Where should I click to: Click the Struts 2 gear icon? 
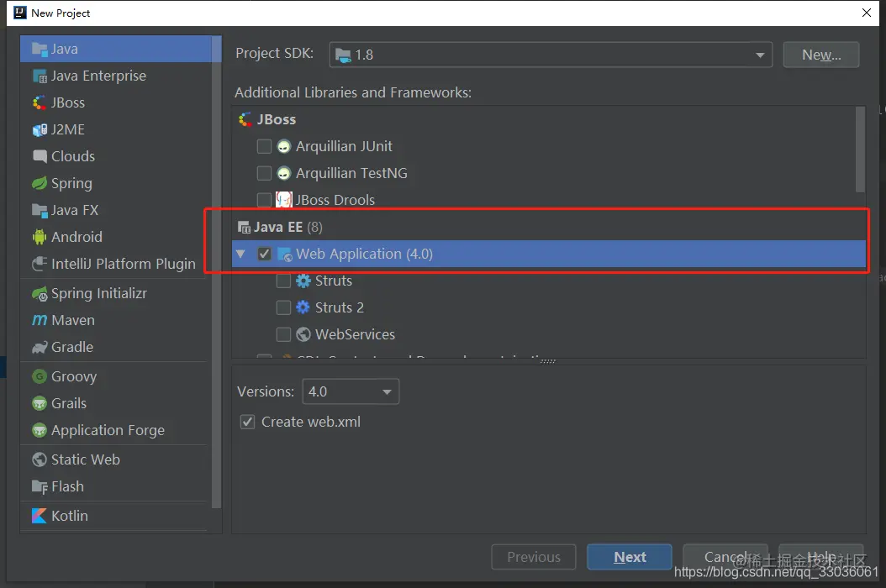(303, 307)
